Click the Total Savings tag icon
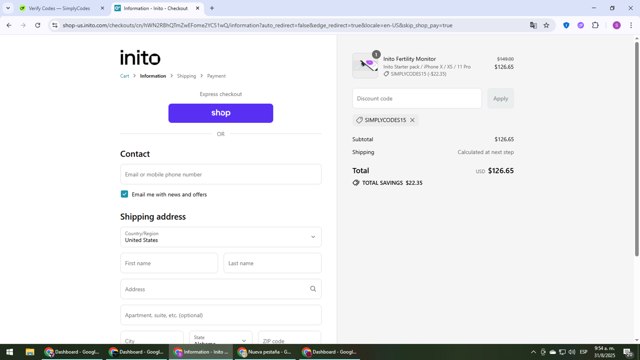 click(x=356, y=183)
